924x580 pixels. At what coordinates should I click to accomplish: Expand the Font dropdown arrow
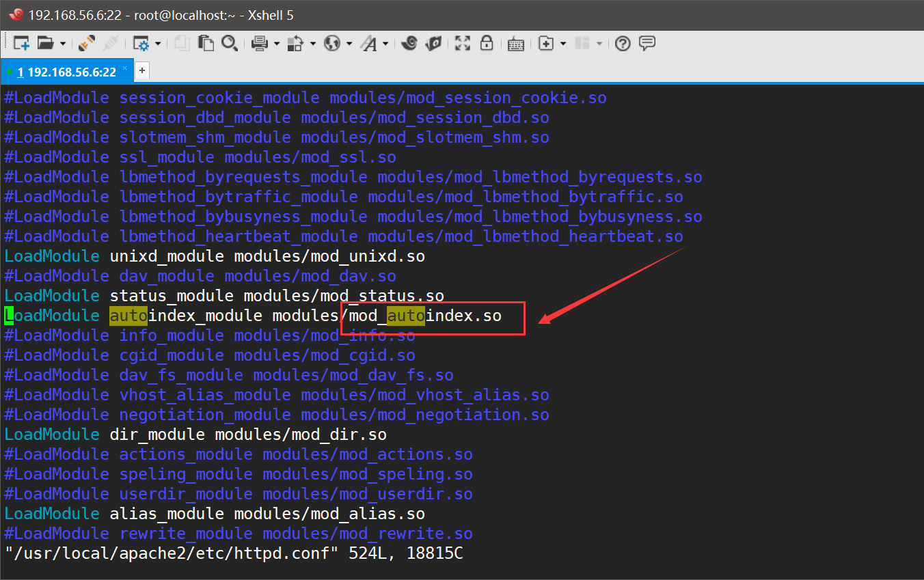coord(385,44)
